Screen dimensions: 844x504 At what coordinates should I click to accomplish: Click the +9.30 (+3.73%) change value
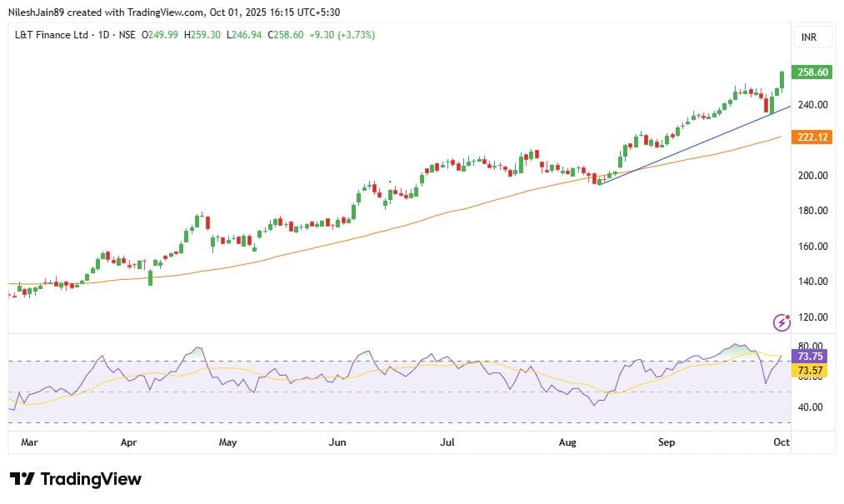(342, 34)
